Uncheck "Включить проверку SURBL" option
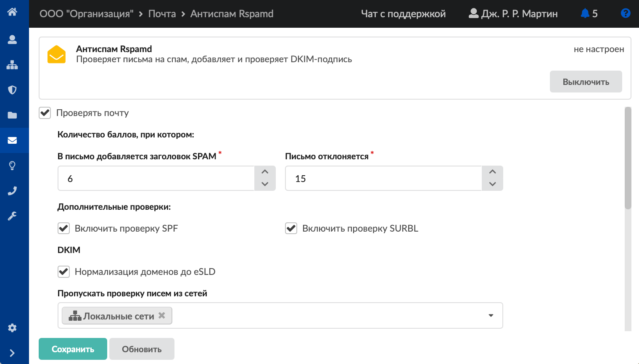The width and height of the screenshot is (639, 364). point(291,228)
